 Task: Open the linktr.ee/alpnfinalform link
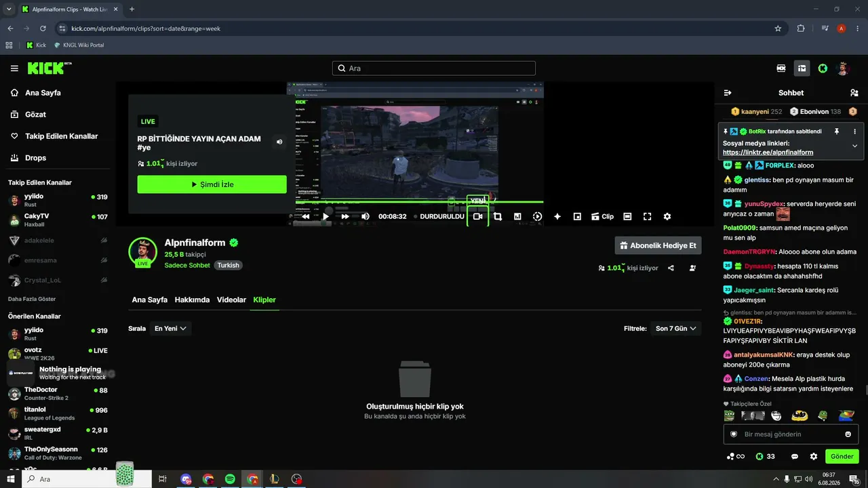coord(768,152)
